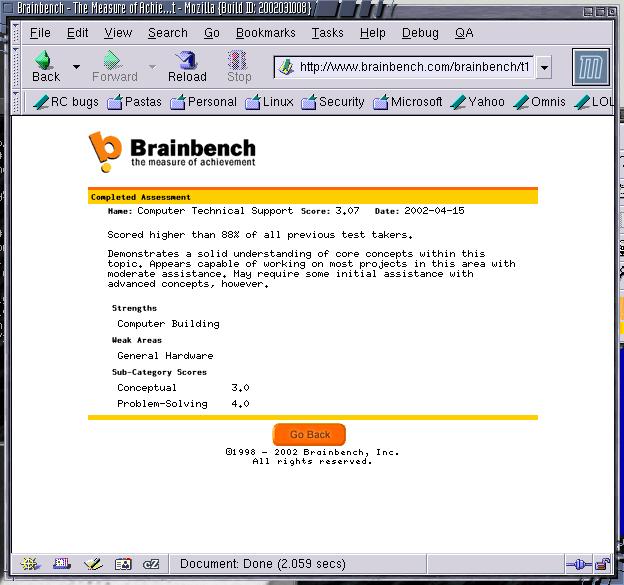Open the Go menu
624x585 pixels.
tap(212, 33)
